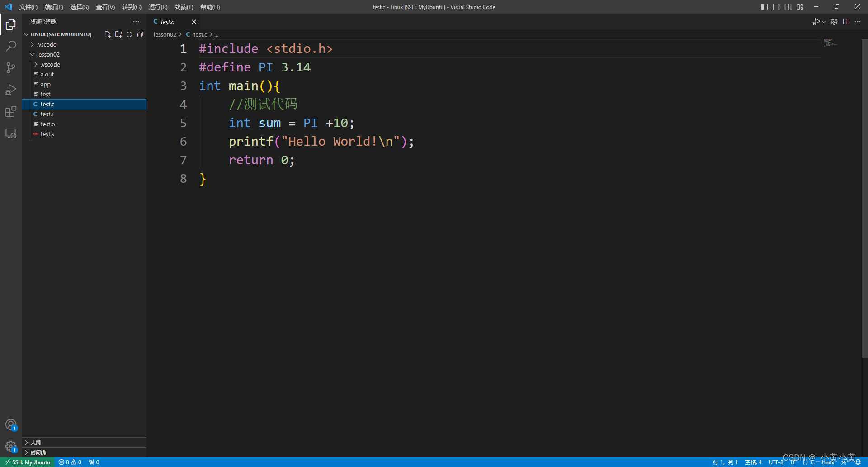Open C/C++ configuration gear in editor toolbar
The width and height of the screenshot is (868, 467).
tap(834, 22)
